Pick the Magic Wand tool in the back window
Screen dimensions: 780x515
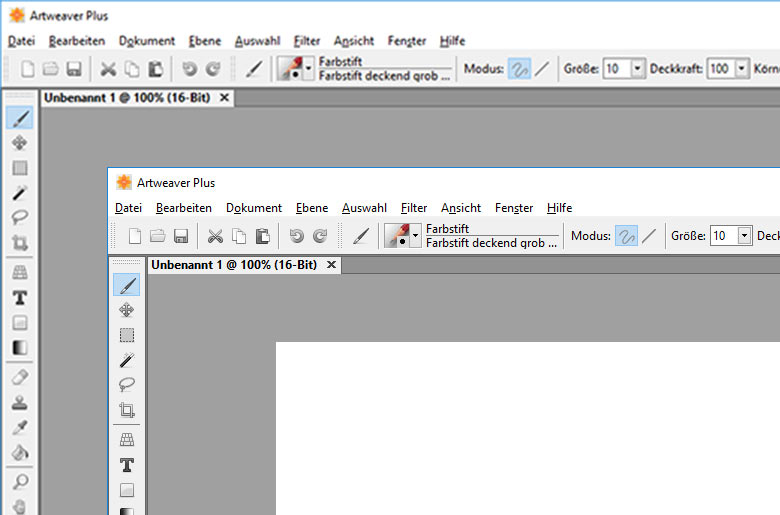(20, 193)
